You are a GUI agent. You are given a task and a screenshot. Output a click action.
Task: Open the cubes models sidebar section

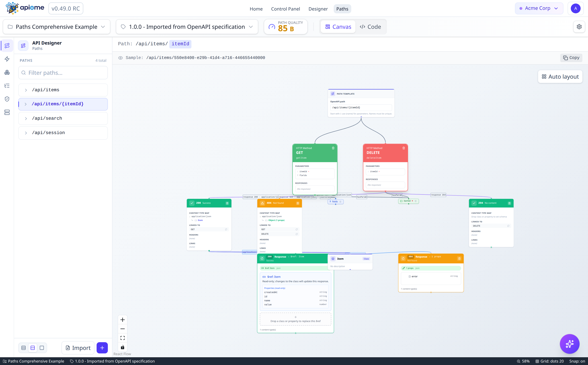click(x=7, y=72)
